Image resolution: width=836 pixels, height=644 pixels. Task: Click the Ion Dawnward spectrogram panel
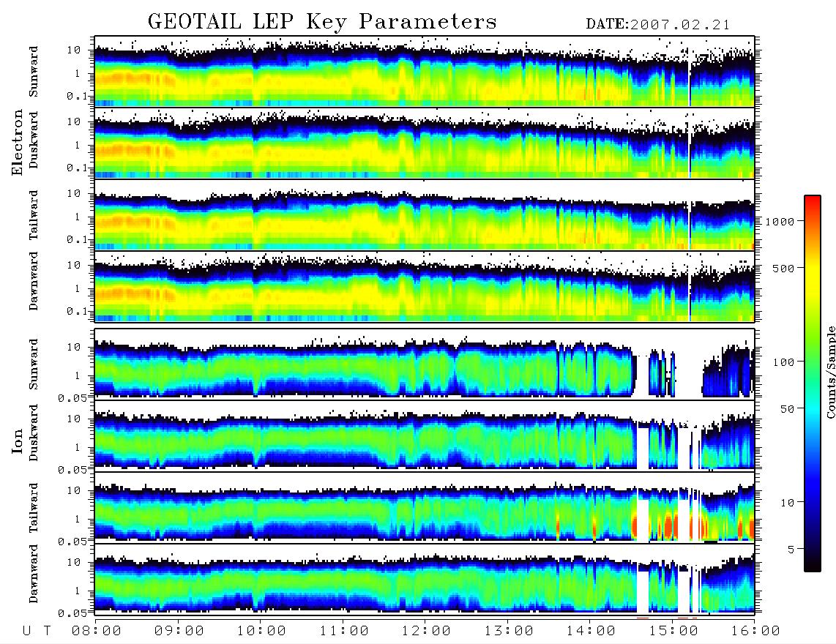(x=425, y=579)
